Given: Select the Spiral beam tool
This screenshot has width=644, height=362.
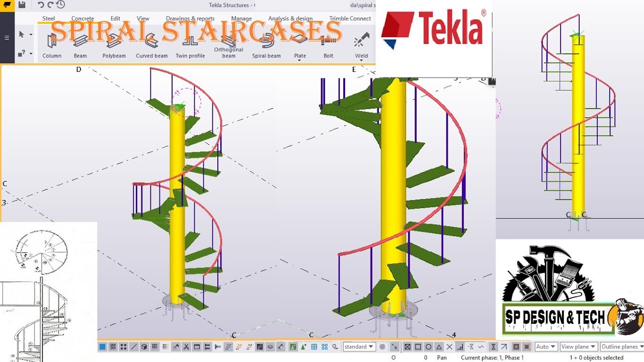Looking at the screenshot, I should point(266,46).
